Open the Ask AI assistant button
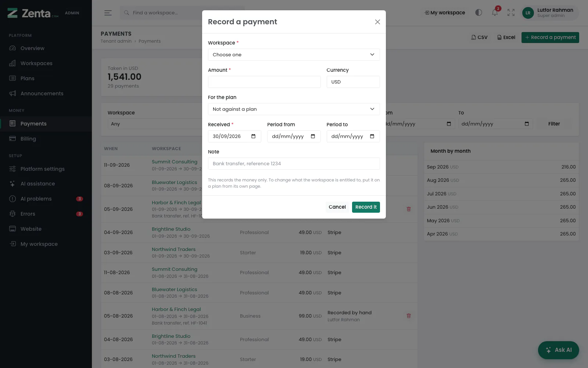588x368 pixels. [x=558, y=350]
